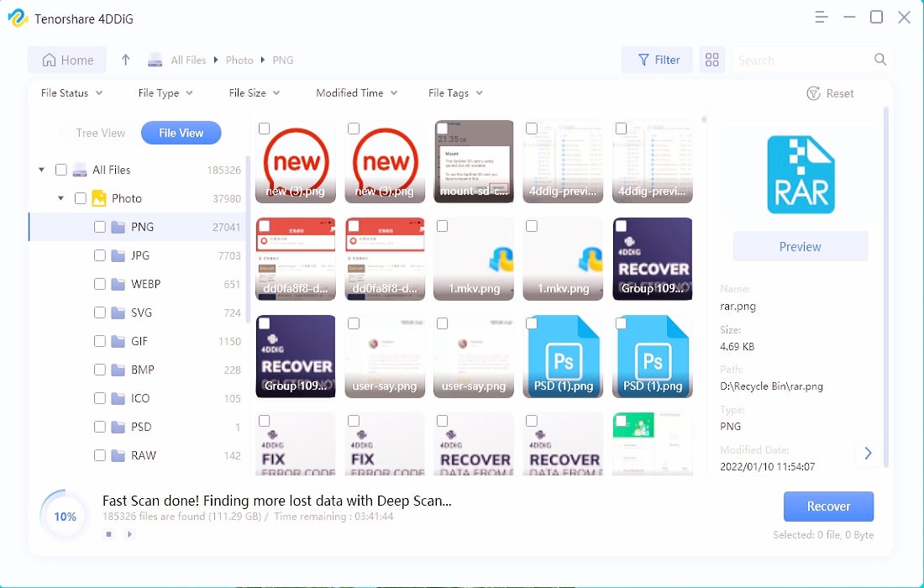924x588 pixels.
Task: Click the Reset filters icon
Action: click(813, 93)
